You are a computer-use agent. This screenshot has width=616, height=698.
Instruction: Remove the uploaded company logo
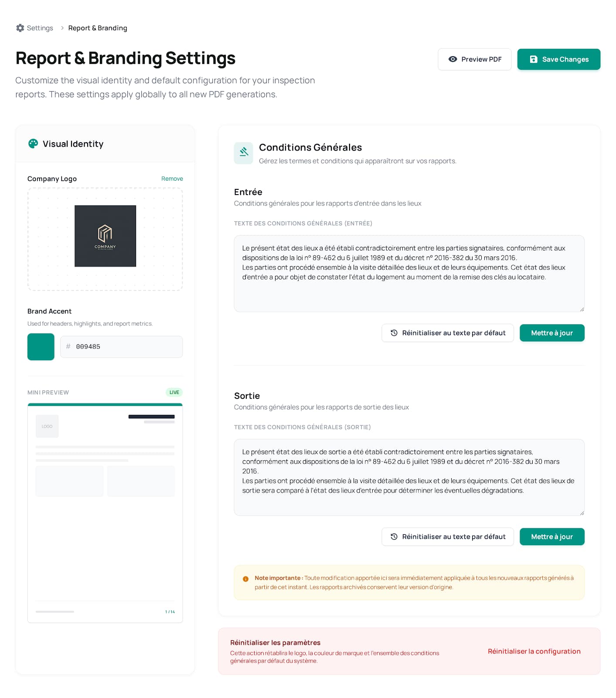pyautogui.click(x=172, y=178)
